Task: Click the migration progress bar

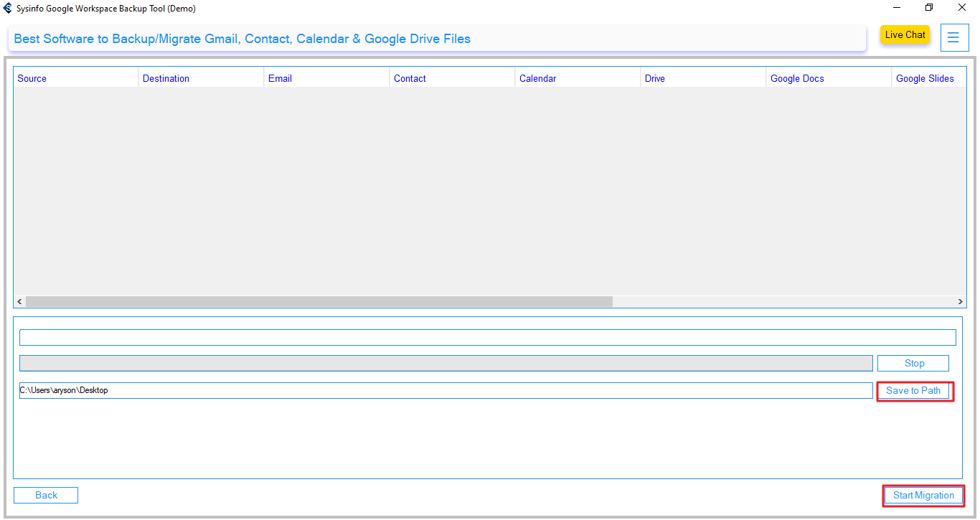Action: tap(445, 364)
